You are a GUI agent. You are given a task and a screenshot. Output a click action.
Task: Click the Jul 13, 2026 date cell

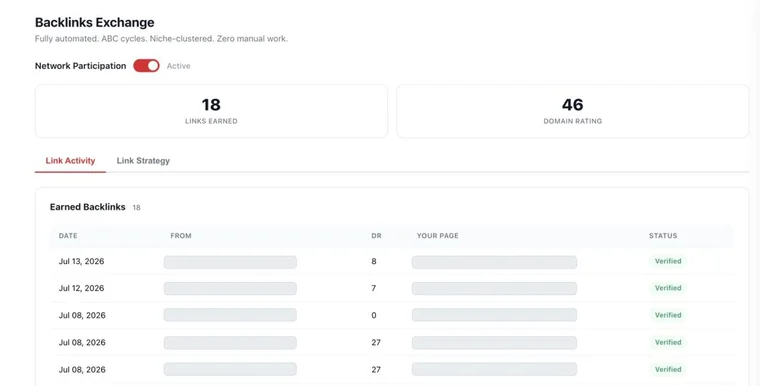coord(81,261)
